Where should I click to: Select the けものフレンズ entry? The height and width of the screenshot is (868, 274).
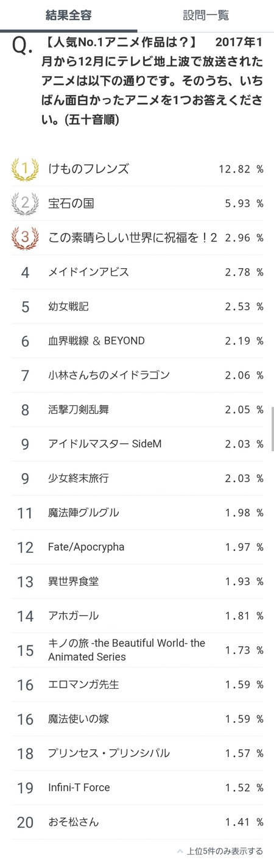point(137,169)
